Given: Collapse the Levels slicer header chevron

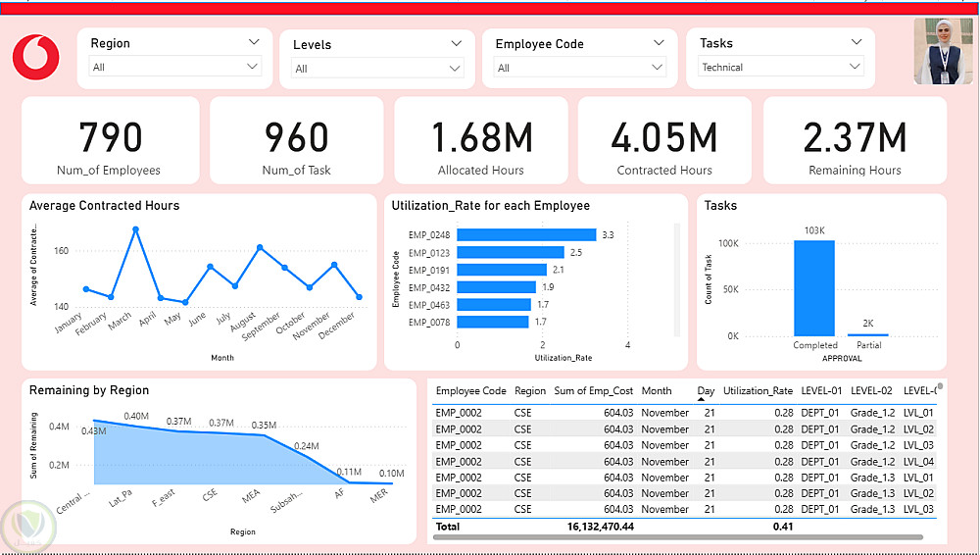Looking at the screenshot, I should (x=457, y=44).
